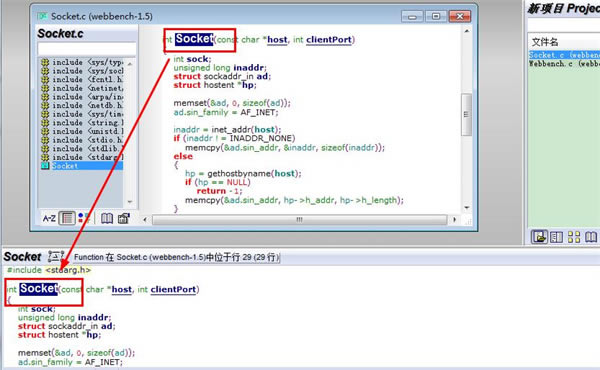Viewport: 600px width, 370px height.
Task: Open Socket.c in project file list
Action: click(564, 55)
